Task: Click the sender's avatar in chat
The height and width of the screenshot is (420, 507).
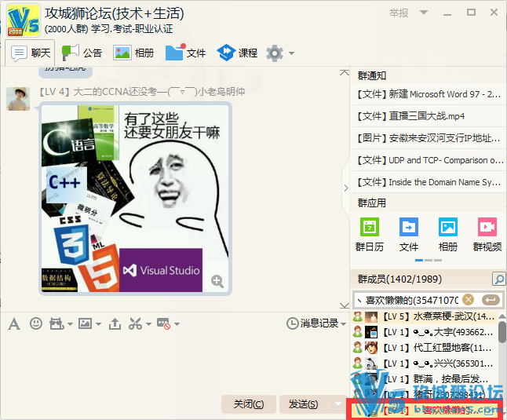Action: tap(18, 99)
